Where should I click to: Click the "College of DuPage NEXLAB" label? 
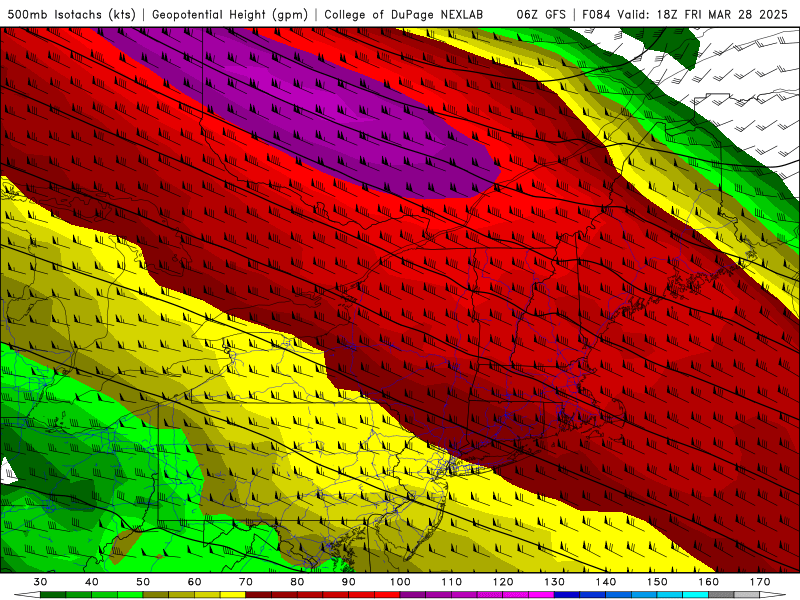tap(404, 15)
